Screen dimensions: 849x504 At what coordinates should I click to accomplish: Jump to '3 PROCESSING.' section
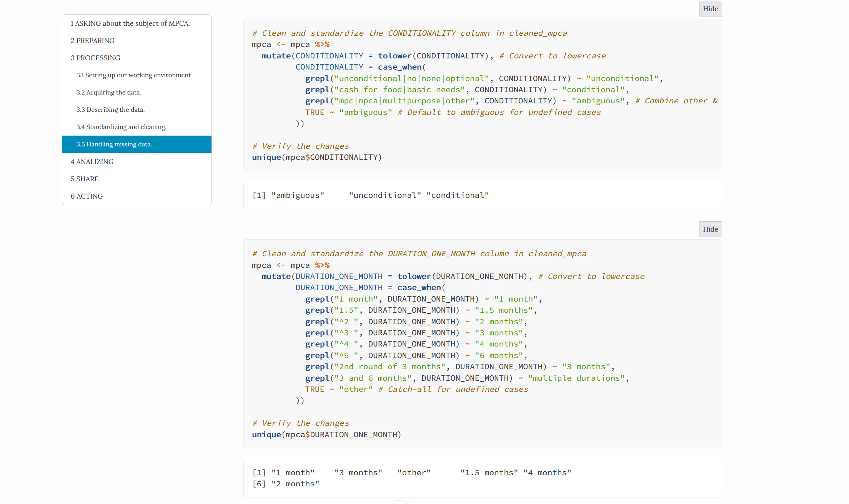point(137,58)
